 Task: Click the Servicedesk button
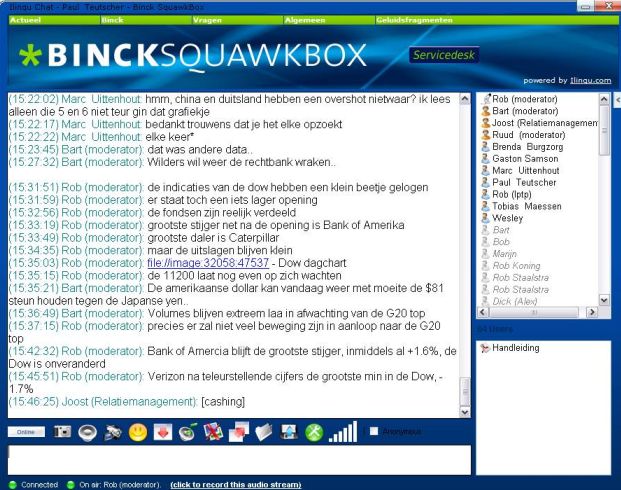pyautogui.click(x=444, y=55)
